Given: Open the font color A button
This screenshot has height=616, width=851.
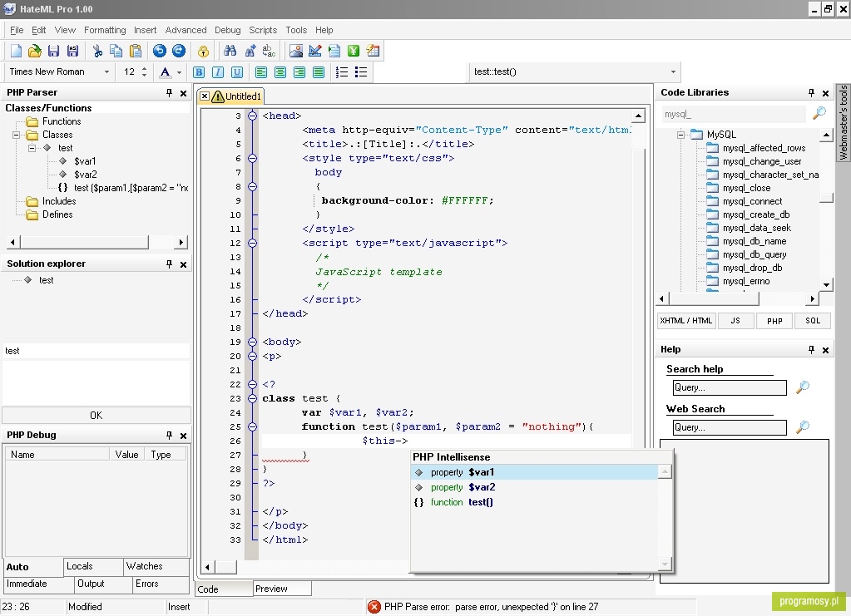Looking at the screenshot, I should coord(165,72).
